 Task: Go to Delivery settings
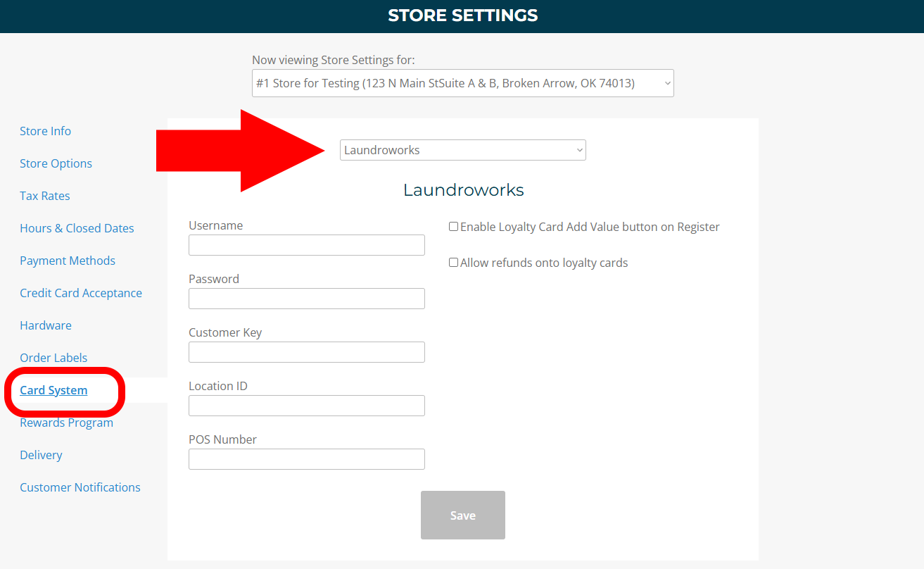(x=41, y=455)
